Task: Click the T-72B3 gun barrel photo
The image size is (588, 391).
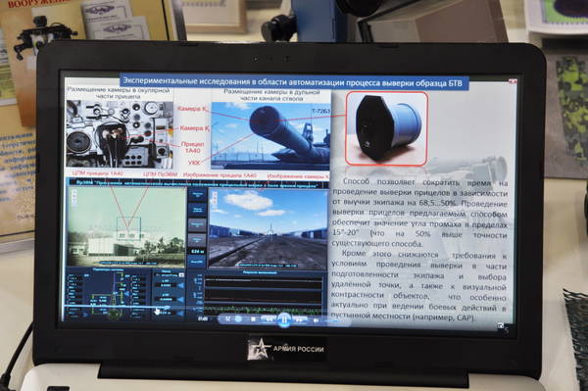Action: 270,135
